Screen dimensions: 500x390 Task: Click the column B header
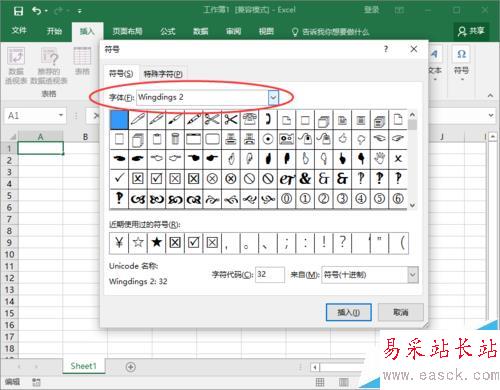point(85,137)
